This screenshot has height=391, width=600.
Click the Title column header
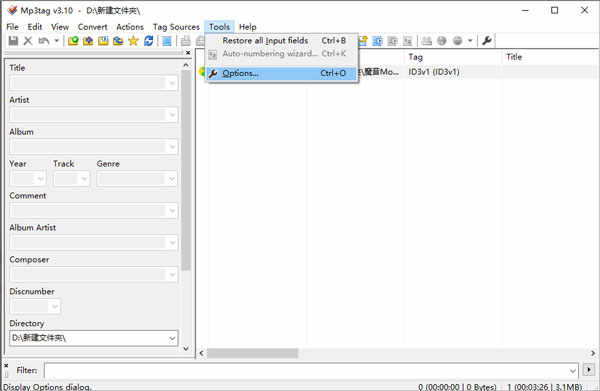coord(550,57)
